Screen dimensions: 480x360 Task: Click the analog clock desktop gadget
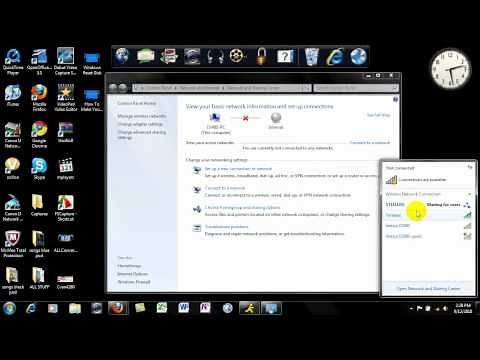(450, 69)
